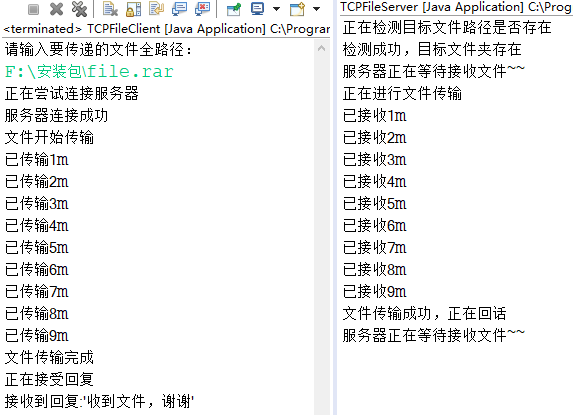Toggle show console on standard error change

pyautogui.click(x=202, y=9)
